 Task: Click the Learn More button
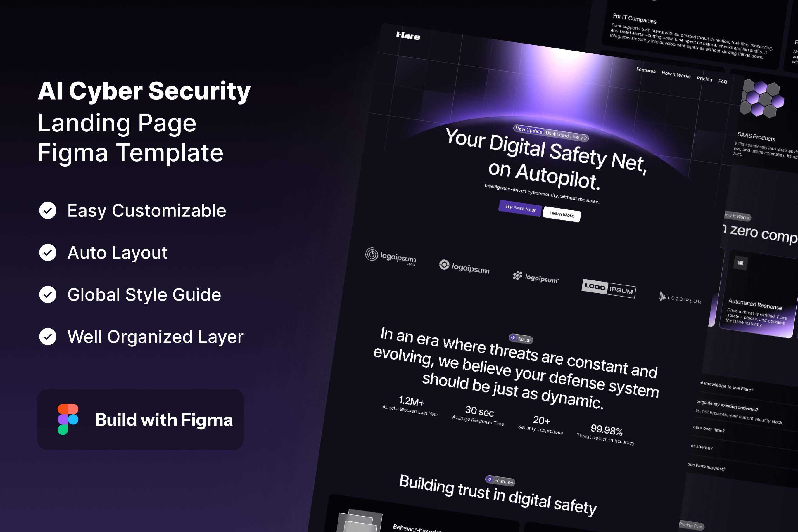562,215
